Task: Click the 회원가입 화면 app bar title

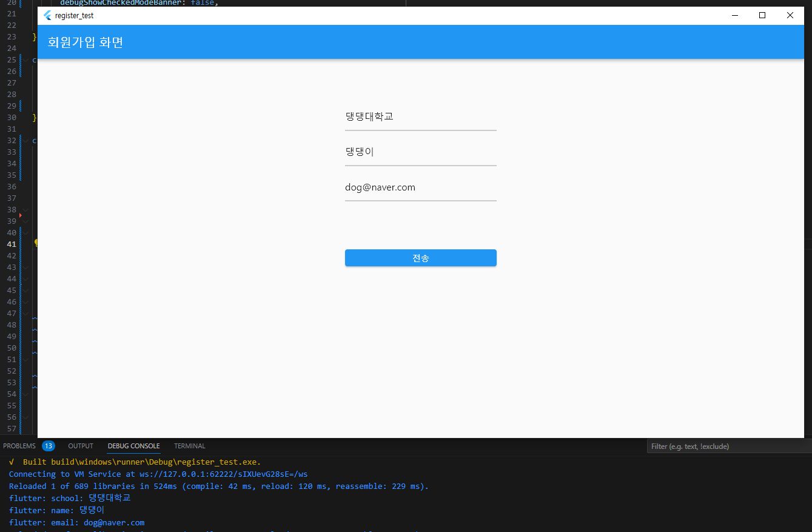Action: point(86,42)
